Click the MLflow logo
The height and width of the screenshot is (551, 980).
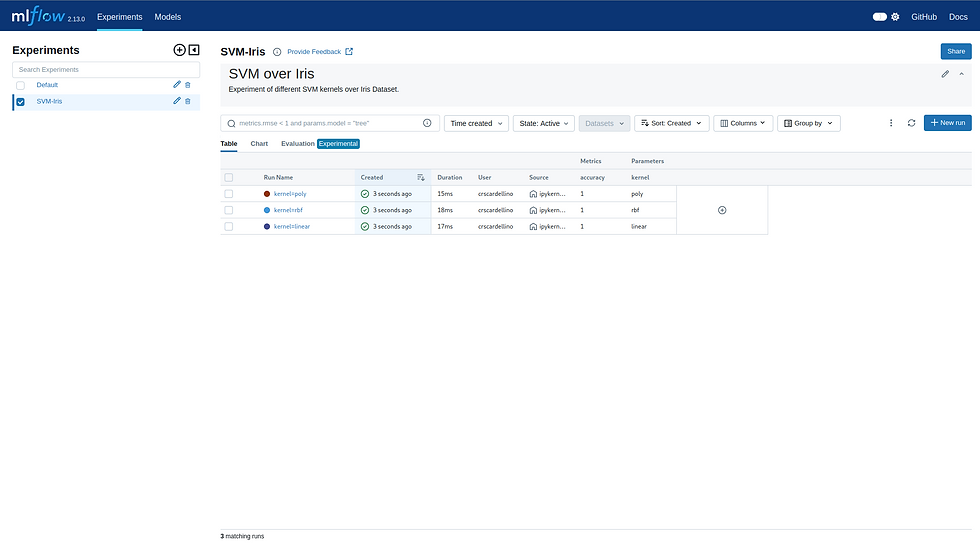39,16
